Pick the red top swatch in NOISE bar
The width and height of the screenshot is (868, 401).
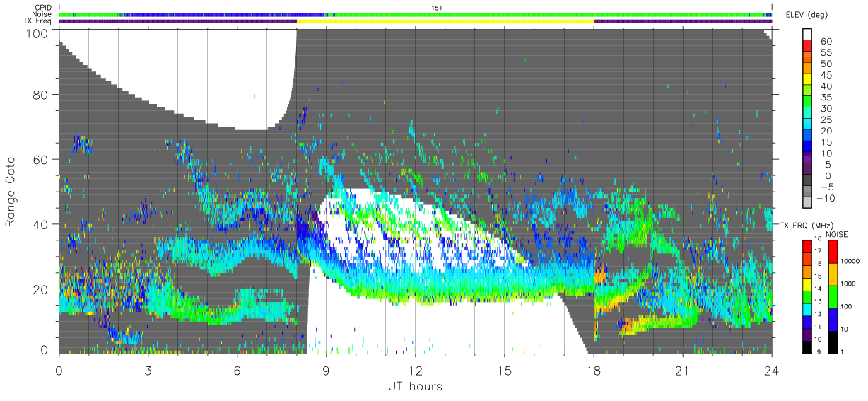coord(832,251)
